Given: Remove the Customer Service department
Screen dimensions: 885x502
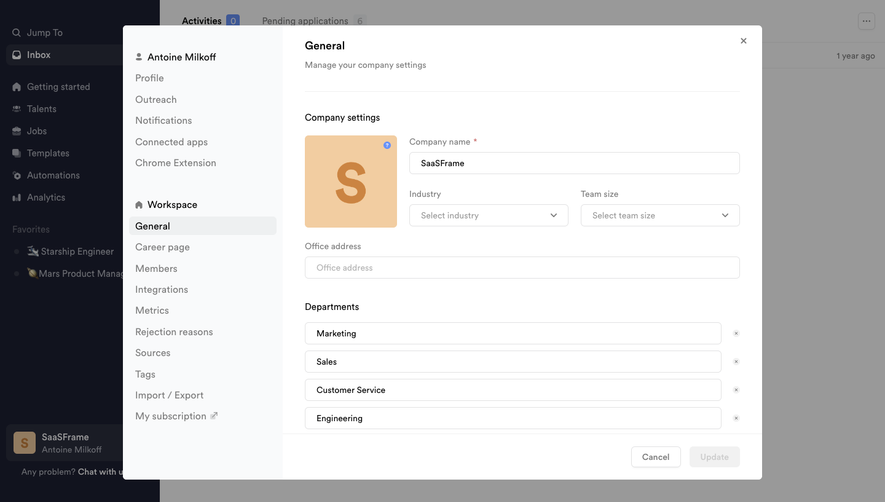Looking at the screenshot, I should pos(736,390).
